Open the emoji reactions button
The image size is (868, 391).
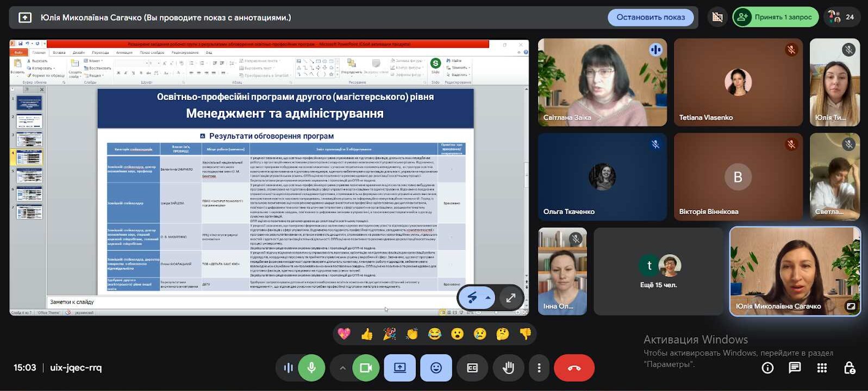pos(436,368)
